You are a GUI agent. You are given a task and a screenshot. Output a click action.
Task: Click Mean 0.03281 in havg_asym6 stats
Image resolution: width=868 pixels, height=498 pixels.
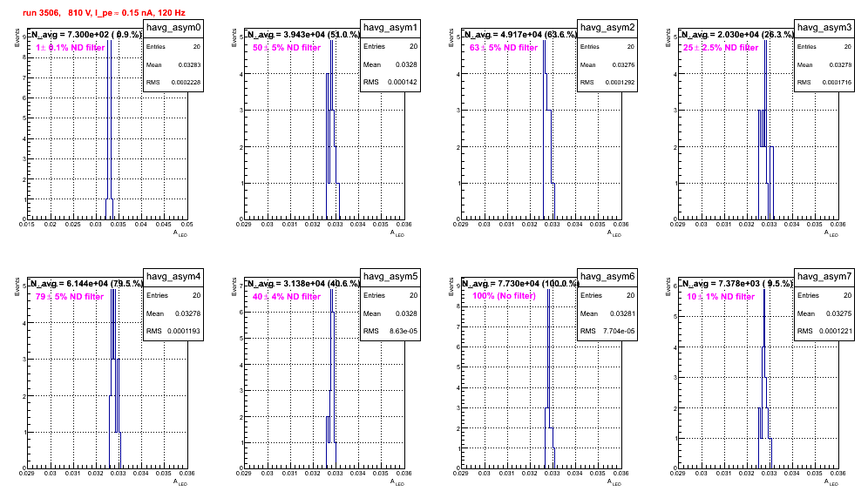[x=607, y=313]
